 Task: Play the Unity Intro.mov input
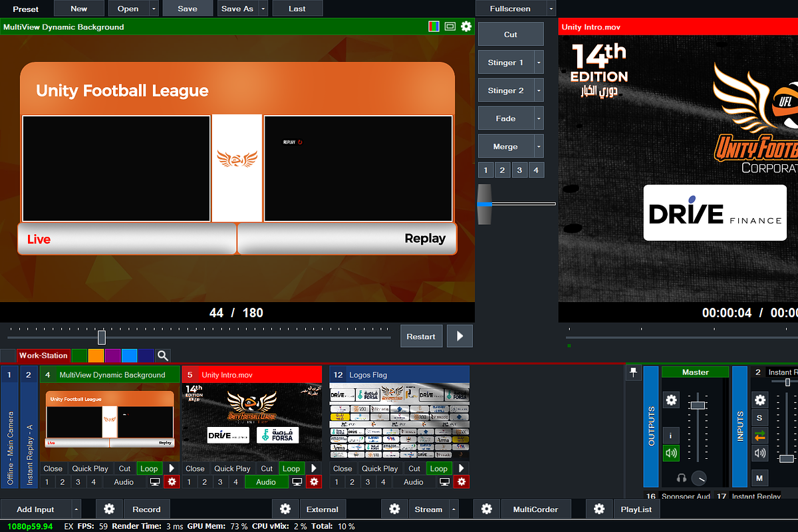click(314, 468)
